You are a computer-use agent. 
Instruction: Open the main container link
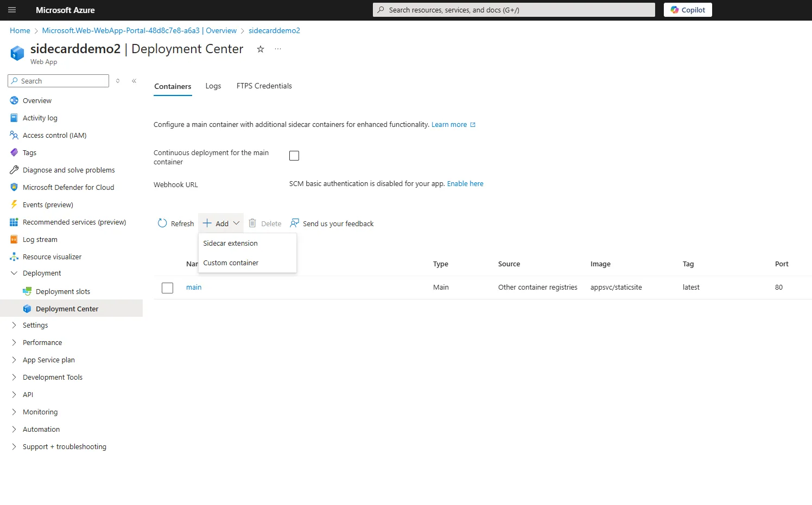point(194,287)
